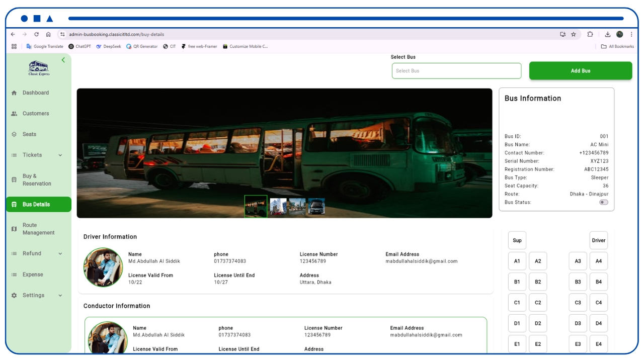The width and height of the screenshot is (644, 362).
Task: Toggle the Bus Status switch
Action: tap(603, 202)
